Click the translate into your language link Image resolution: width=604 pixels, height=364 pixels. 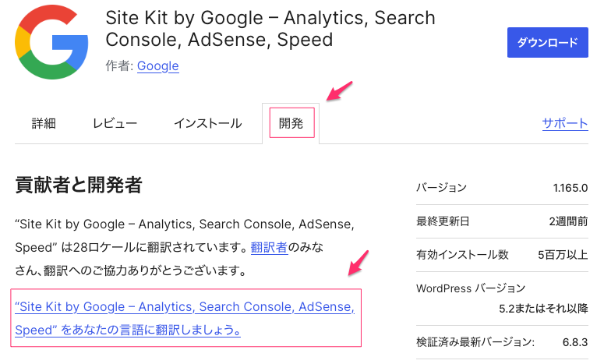(x=185, y=318)
